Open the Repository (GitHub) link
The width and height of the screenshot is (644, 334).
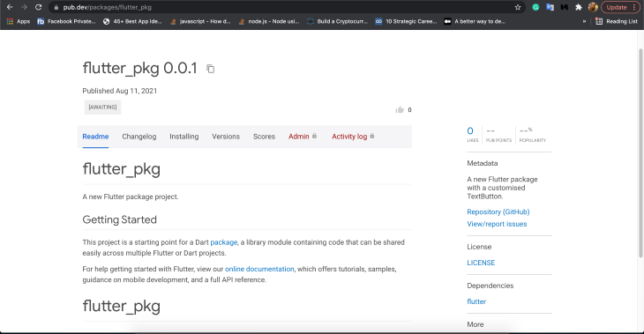[x=498, y=212]
